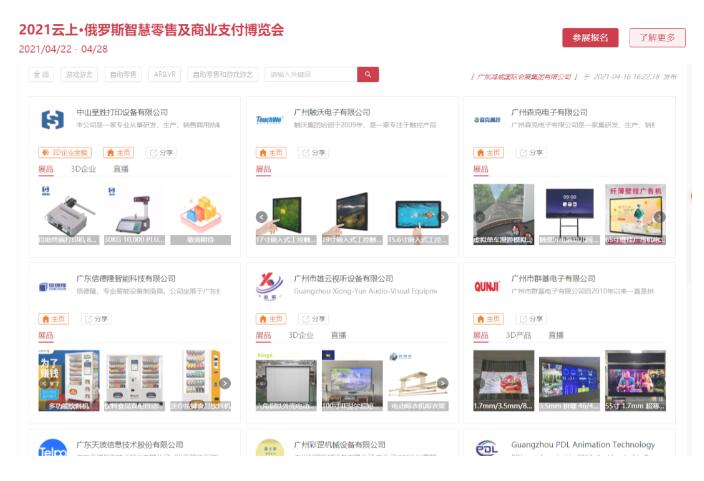Open the TouchWo company logo
704x481 pixels.
269,119
